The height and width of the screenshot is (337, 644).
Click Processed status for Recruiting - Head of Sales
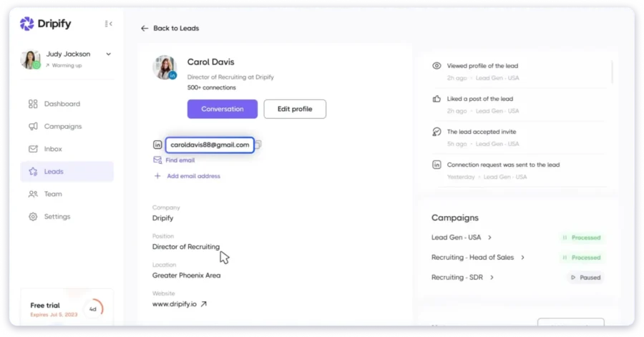click(x=582, y=258)
